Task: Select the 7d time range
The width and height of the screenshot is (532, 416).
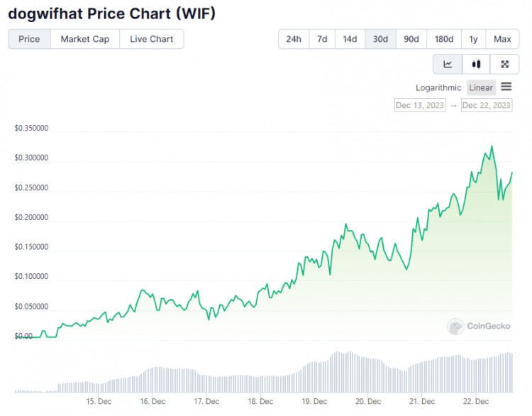Action: point(322,39)
